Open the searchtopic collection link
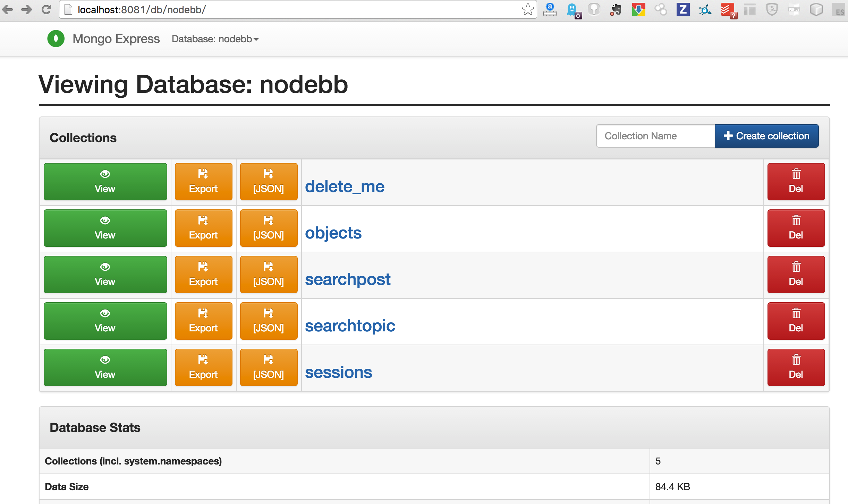Image resolution: width=848 pixels, height=504 pixels. (x=350, y=326)
